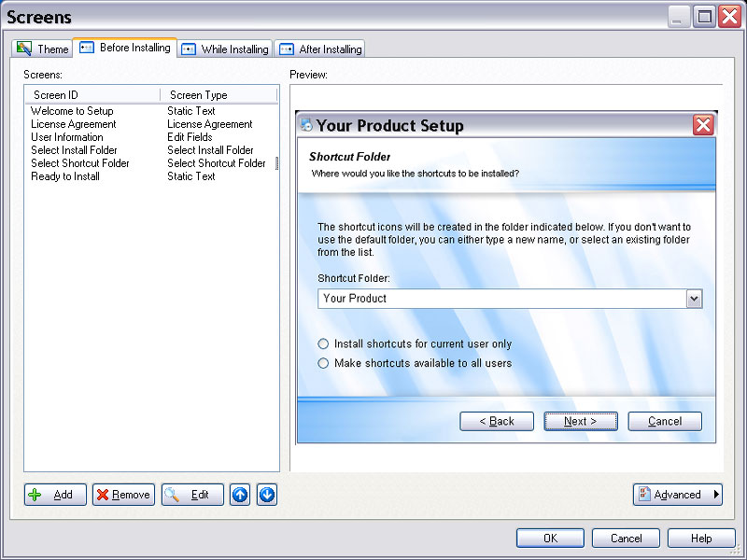This screenshot has width=747, height=560.
Task: Click Static Text type in Welcome row
Action: coord(191,111)
